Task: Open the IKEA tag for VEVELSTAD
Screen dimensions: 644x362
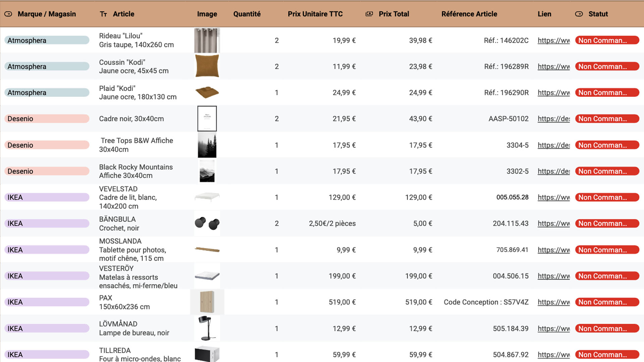Action: pyautogui.click(x=47, y=197)
